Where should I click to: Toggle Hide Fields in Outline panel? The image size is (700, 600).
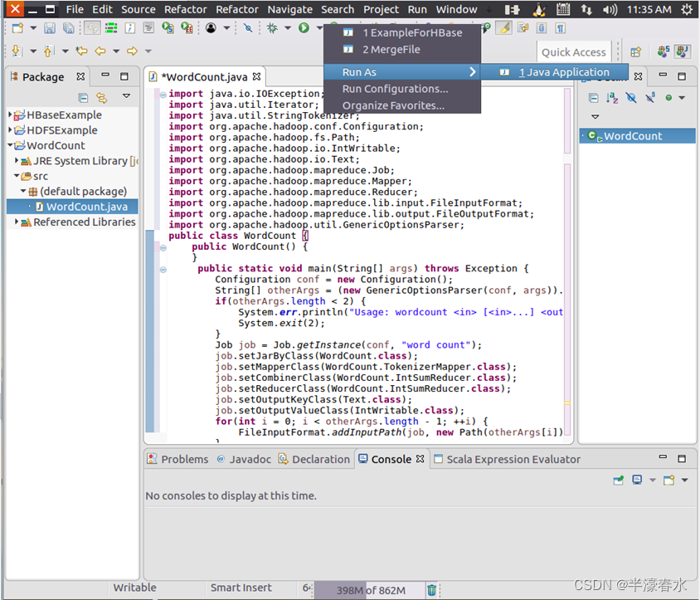point(631,98)
